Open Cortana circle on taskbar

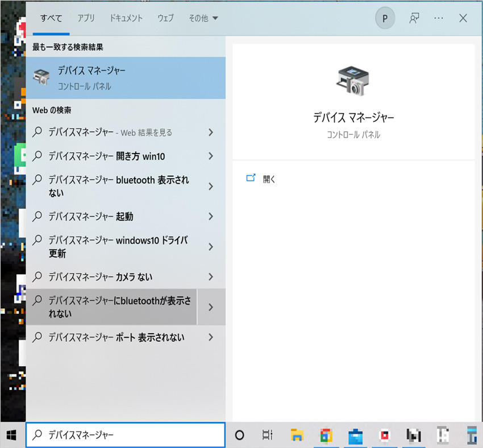[x=239, y=435]
